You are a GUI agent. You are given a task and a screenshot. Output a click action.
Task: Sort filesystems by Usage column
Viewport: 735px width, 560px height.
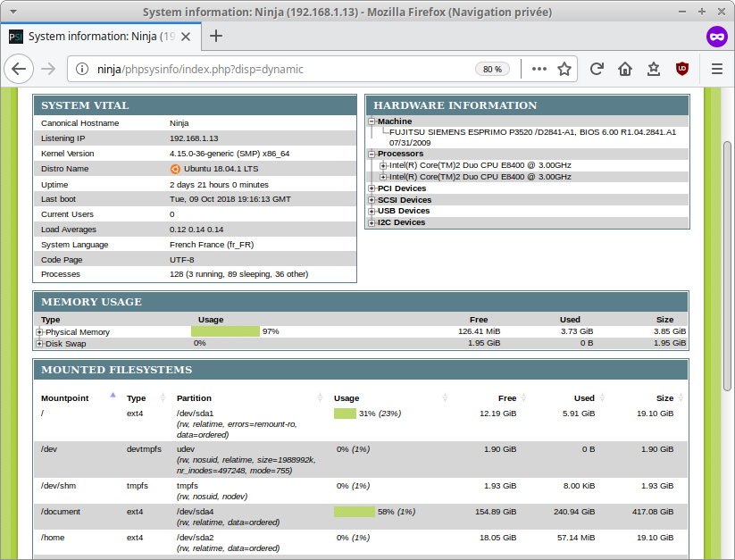click(347, 397)
